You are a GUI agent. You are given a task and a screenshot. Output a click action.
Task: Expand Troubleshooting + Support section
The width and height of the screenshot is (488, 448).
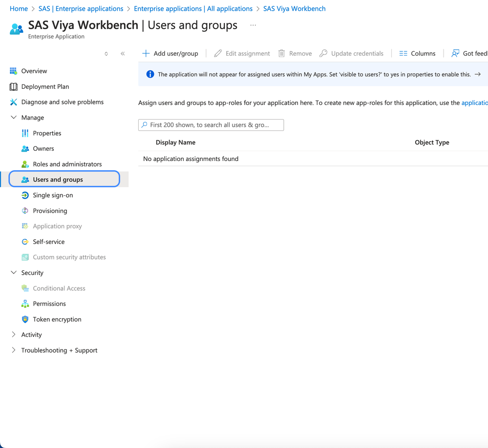click(14, 350)
